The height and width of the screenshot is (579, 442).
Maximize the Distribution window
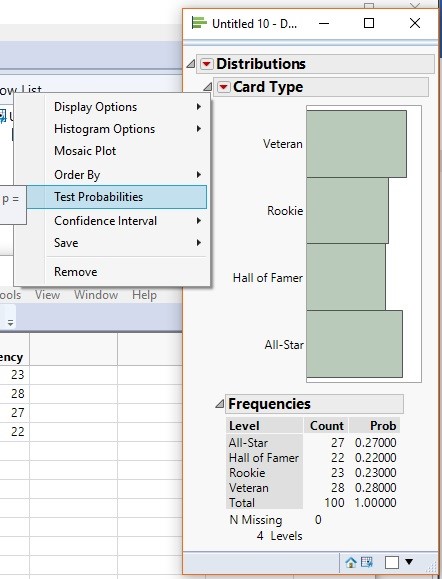tap(369, 23)
